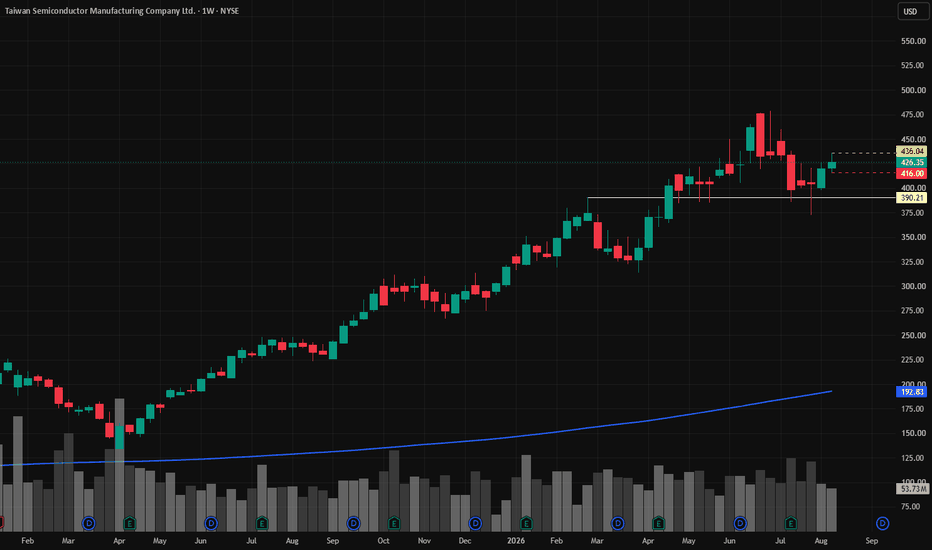Select the 390.21 horizontal line label

[911, 198]
